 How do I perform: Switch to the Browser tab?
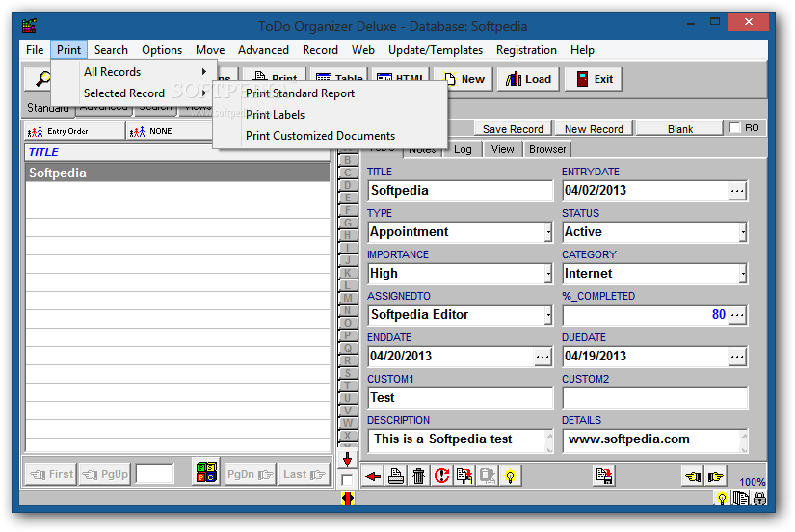pos(547,149)
